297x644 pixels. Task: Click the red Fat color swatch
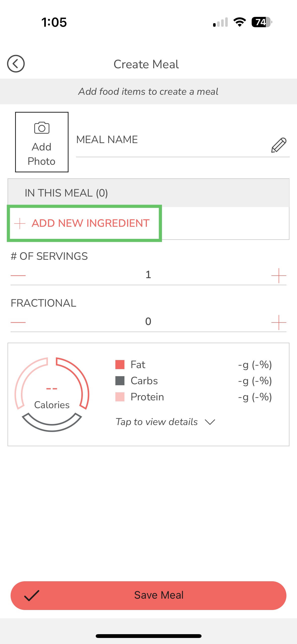point(120,365)
